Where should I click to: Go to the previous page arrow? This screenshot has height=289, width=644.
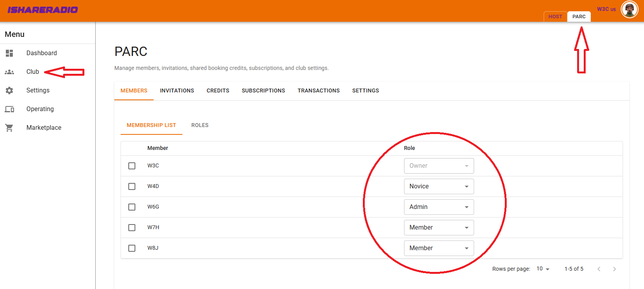pyautogui.click(x=599, y=269)
